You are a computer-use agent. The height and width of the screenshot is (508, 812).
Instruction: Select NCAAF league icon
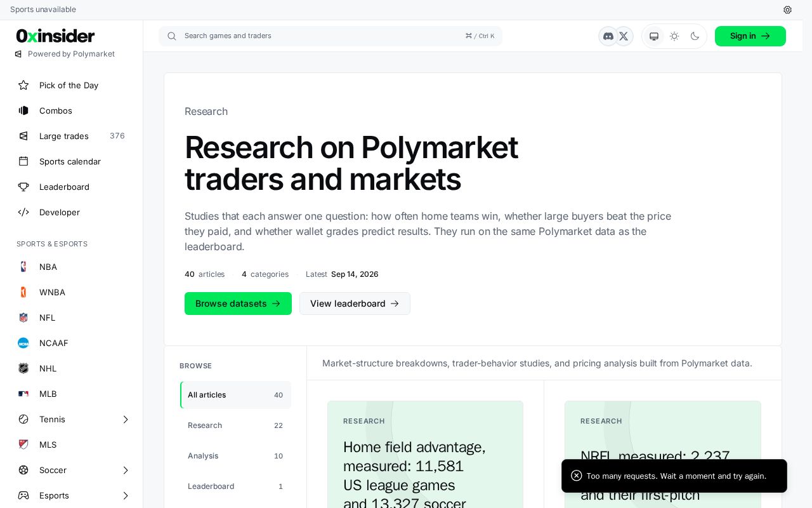pos(23,343)
